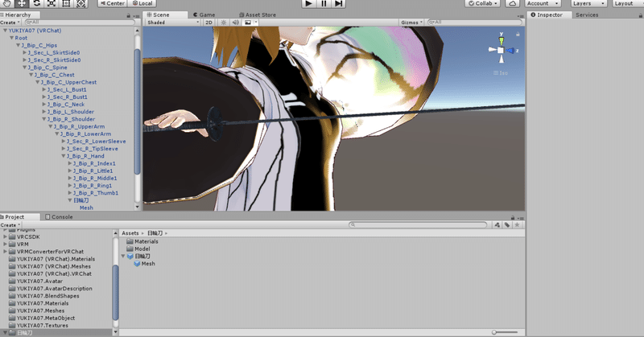Open the Account dropdown
The width and height of the screenshot is (644, 337).
(x=543, y=3)
